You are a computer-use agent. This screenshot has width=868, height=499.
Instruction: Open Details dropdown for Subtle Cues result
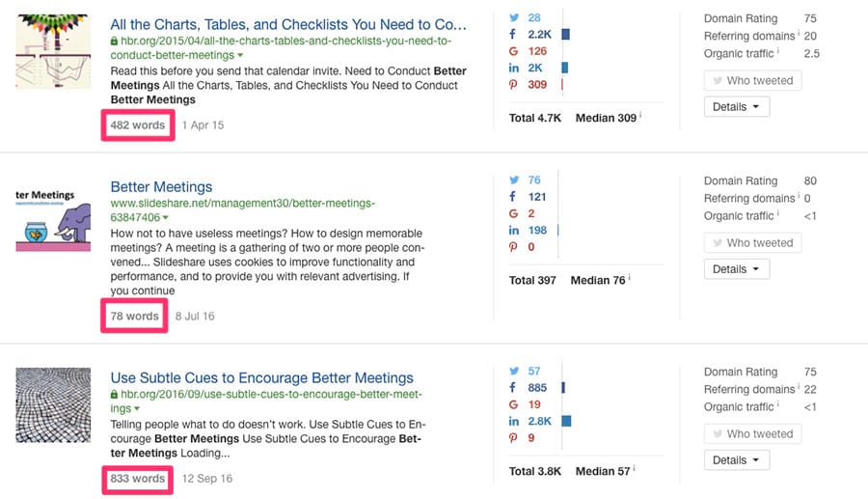[737, 460]
